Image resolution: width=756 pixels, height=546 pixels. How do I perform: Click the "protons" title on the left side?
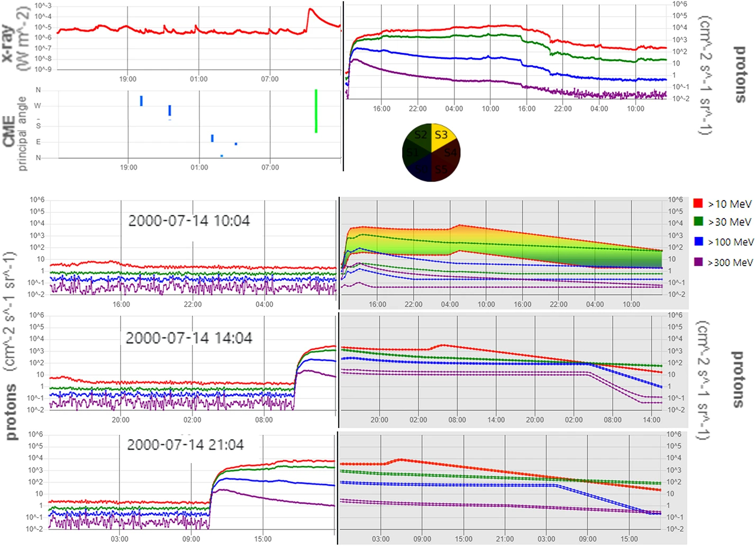click(11, 412)
